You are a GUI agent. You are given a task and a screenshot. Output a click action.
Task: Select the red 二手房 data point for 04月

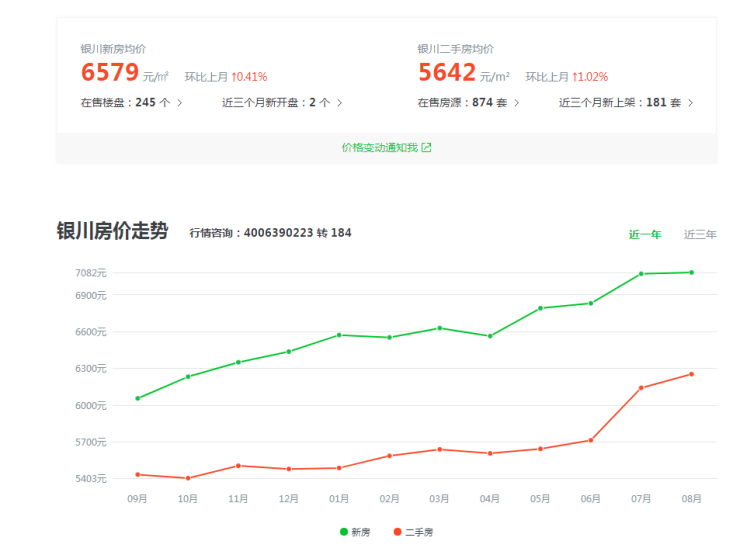pyautogui.click(x=490, y=454)
